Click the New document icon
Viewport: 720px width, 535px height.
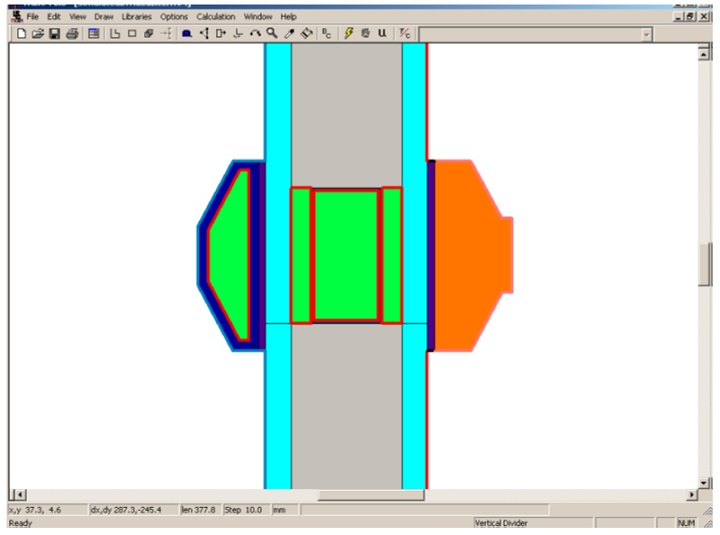(x=22, y=34)
